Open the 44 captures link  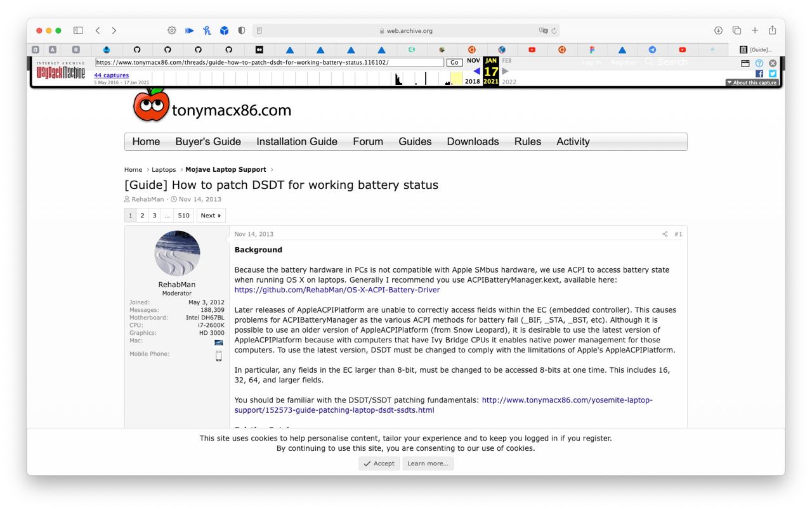[x=112, y=75]
